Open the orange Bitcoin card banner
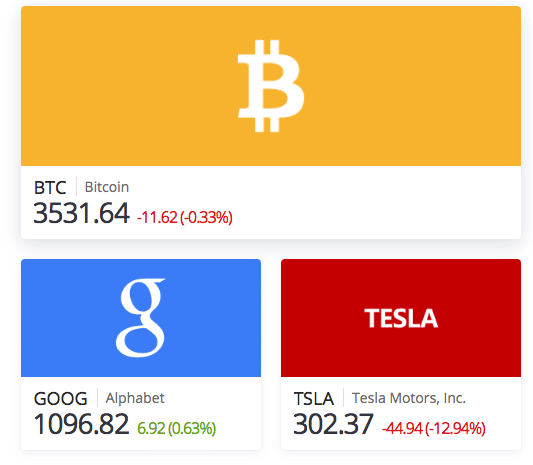This screenshot has height=465, width=533. (x=271, y=86)
